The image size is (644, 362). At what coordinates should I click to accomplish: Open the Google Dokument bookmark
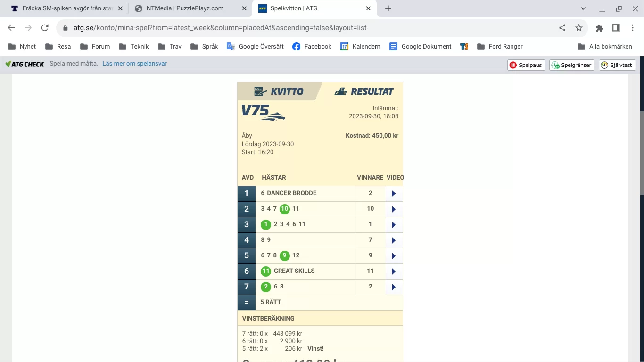tap(421, 47)
